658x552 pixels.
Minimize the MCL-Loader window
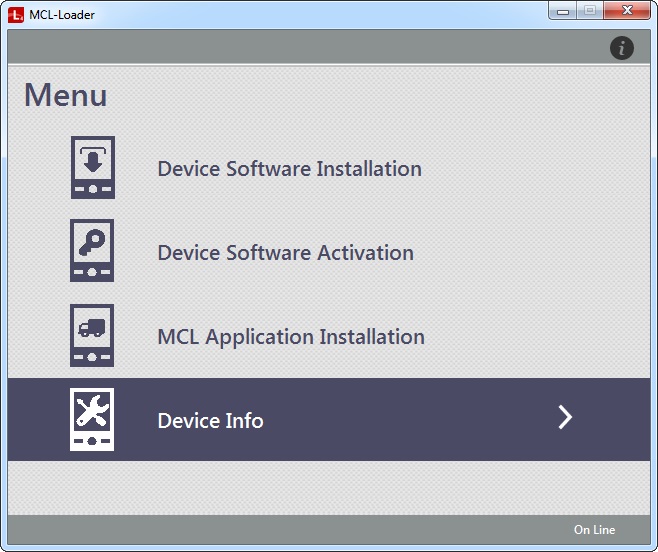pos(564,11)
